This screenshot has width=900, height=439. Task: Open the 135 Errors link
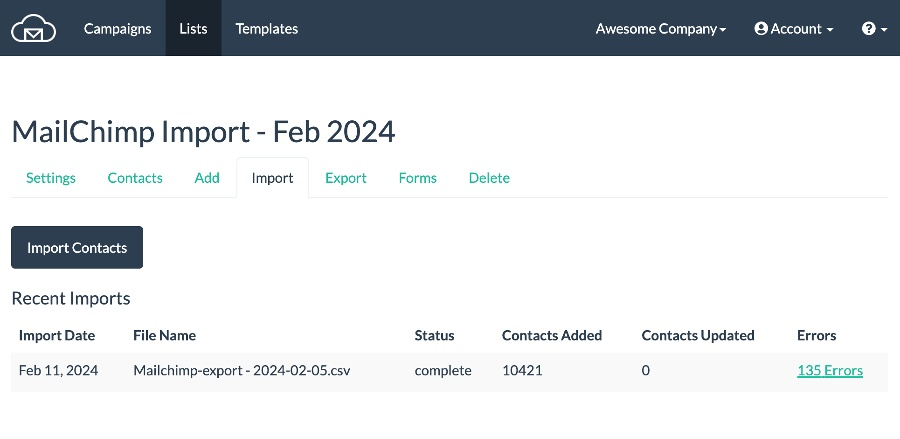(829, 371)
